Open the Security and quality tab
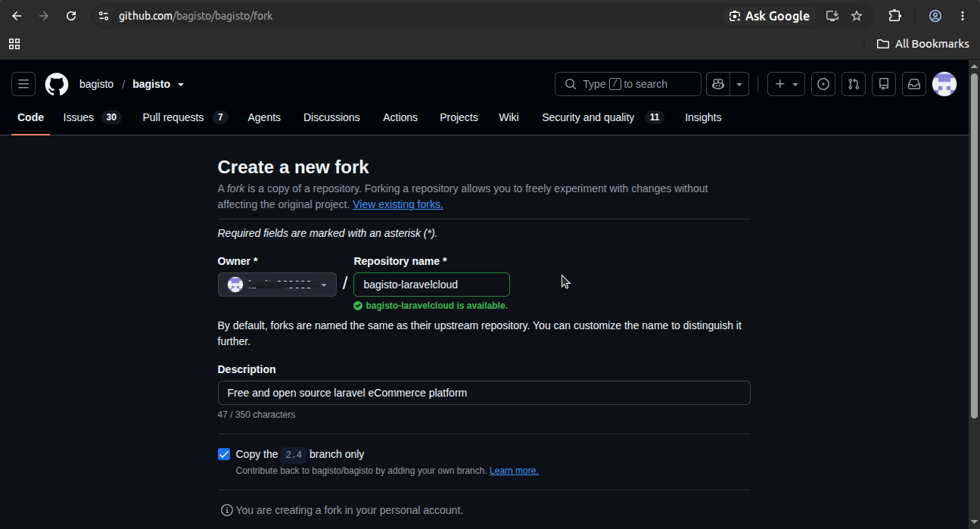The height and width of the screenshot is (529, 980). click(602, 117)
